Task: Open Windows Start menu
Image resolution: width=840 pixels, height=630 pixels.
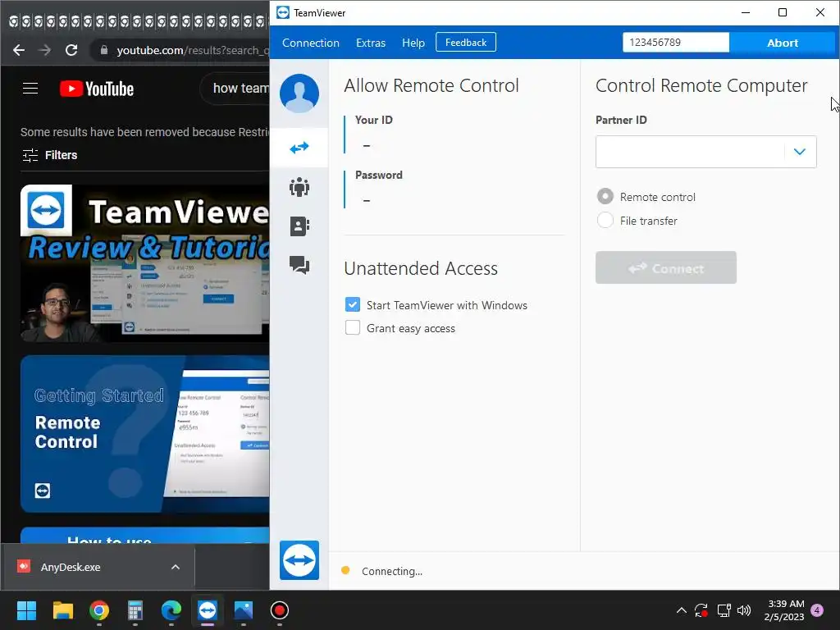Action: point(26,610)
